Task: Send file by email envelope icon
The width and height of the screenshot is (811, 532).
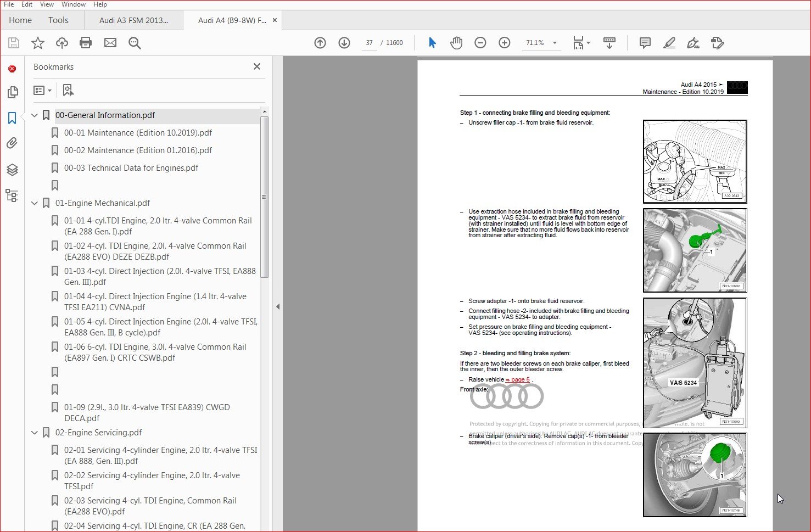Action: pyautogui.click(x=110, y=43)
